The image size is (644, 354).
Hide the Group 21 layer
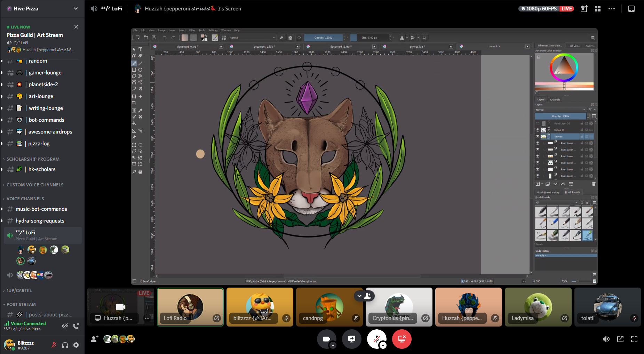[x=538, y=130]
